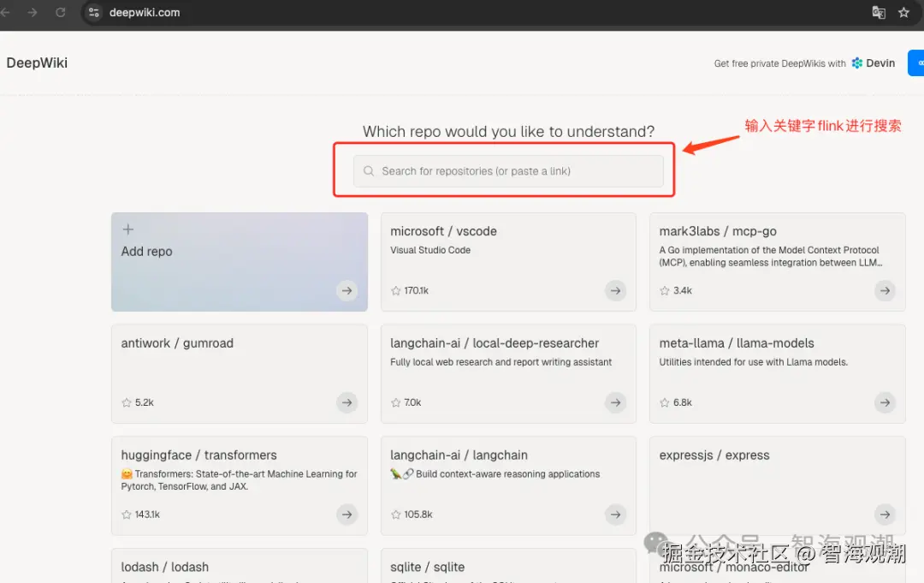Open antiwork / gumroad repo title

pyautogui.click(x=177, y=343)
